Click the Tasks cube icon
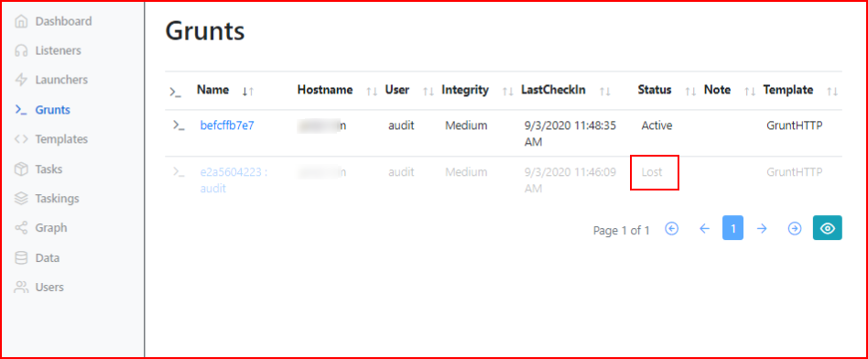The width and height of the screenshot is (868, 359). click(21, 169)
